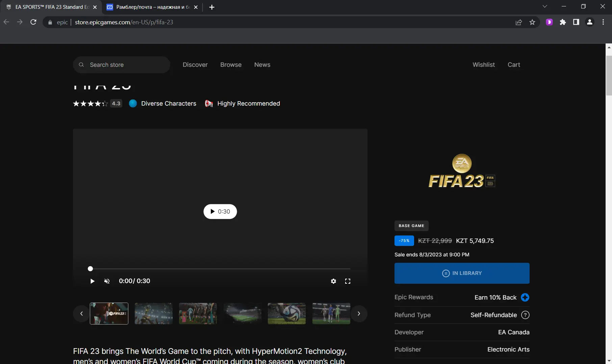
Task: Close the EA SPORTS FIFA 23 tab
Action: click(x=95, y=7)
